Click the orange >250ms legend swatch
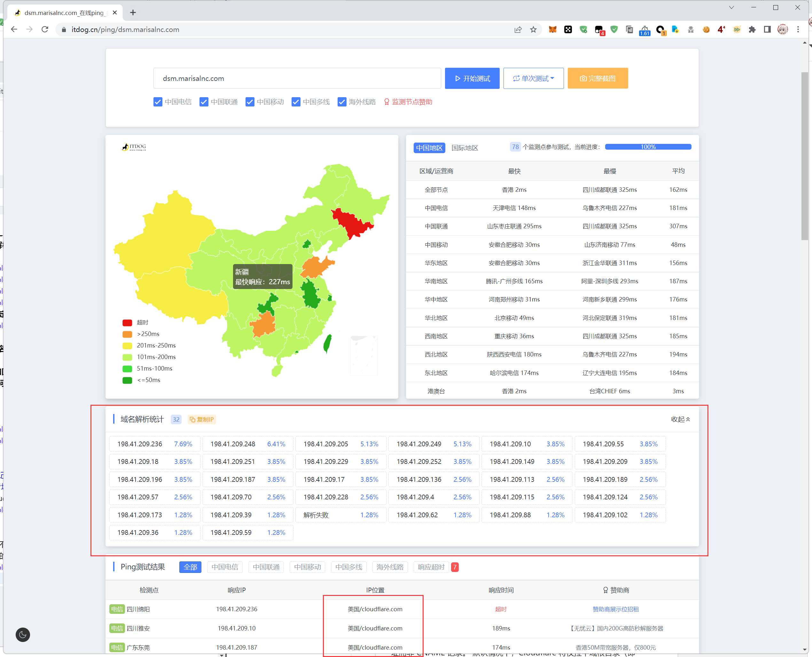This screenshot has height=657, width=812. click(x=127, y=334)
